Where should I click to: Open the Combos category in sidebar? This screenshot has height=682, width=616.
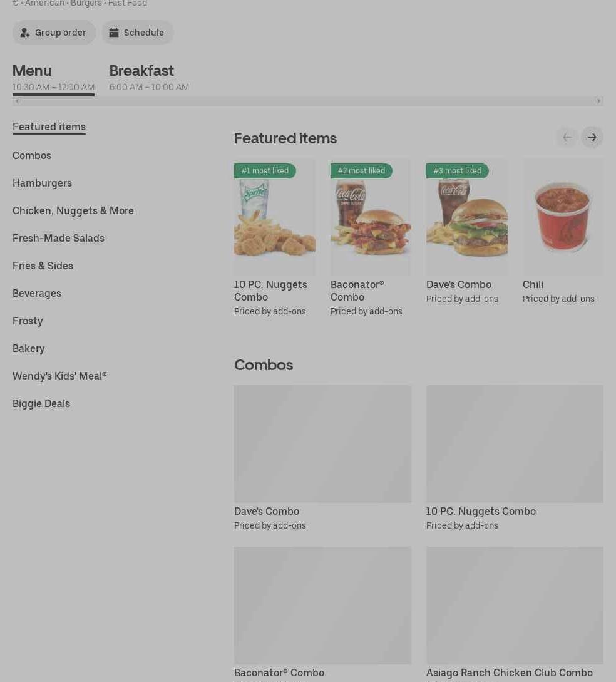coord(32,155)
